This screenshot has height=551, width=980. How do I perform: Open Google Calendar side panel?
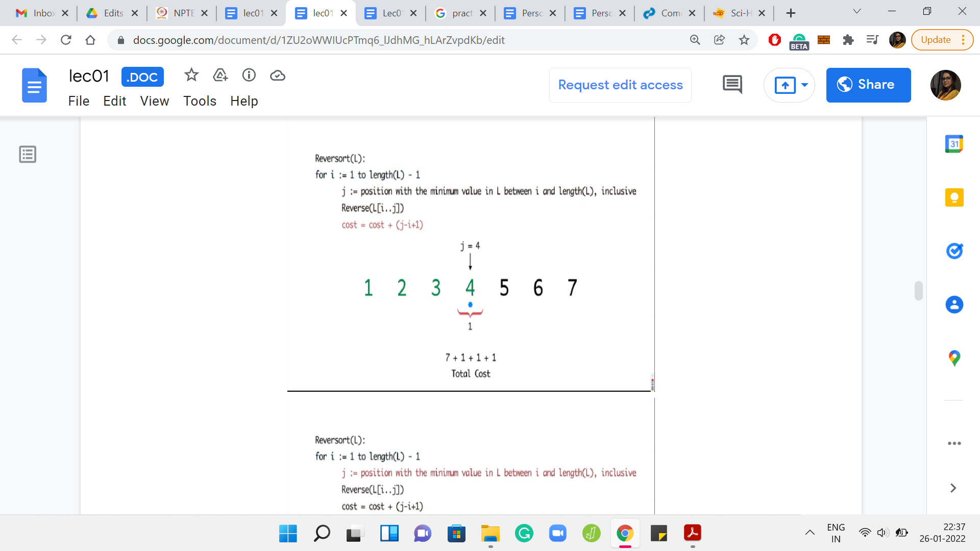click(x=954, y=144)
